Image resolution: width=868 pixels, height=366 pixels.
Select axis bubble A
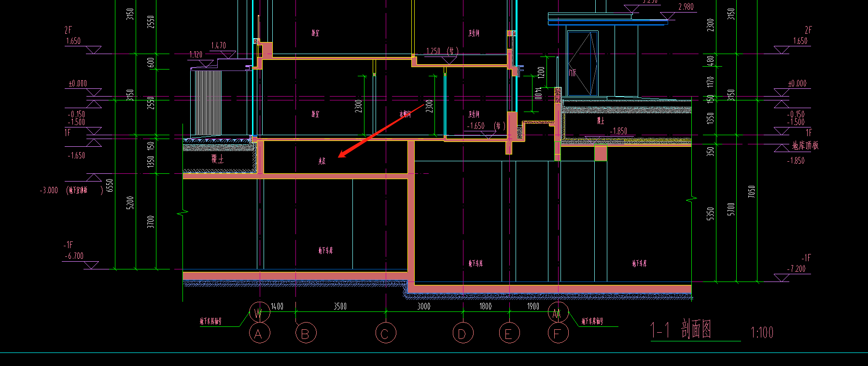coord(259,333)
